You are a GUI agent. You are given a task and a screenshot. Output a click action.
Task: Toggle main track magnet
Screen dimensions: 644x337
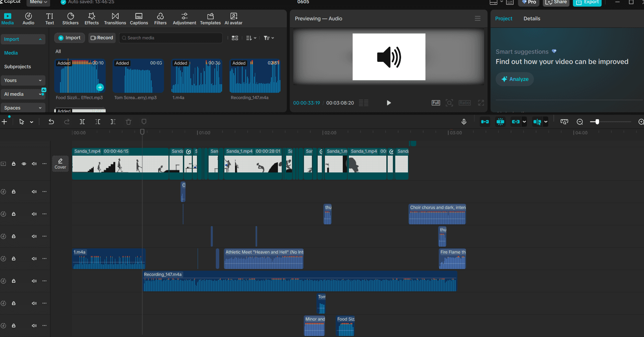point(485,122)
